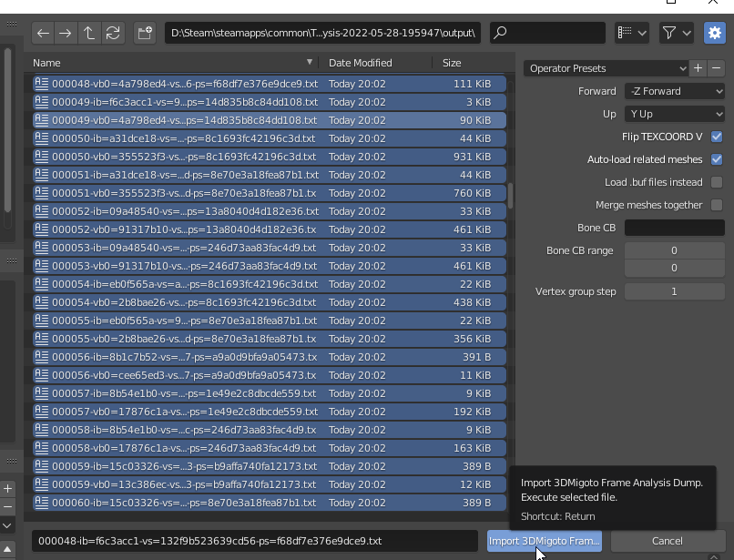The width and height of the screenshot is (734, 560).
Task: Click the search magnifier icon
Action: tap(500, 33)
